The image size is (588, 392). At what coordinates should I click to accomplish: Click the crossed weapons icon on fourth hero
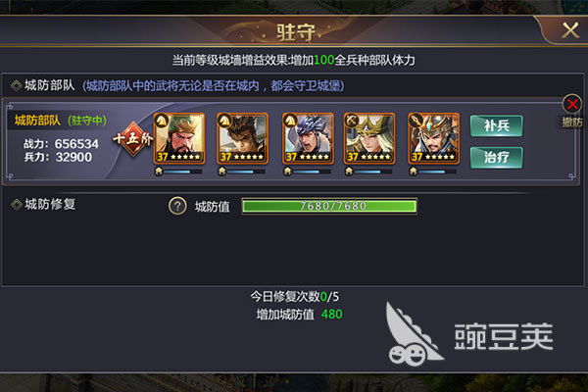coord(352,121)
